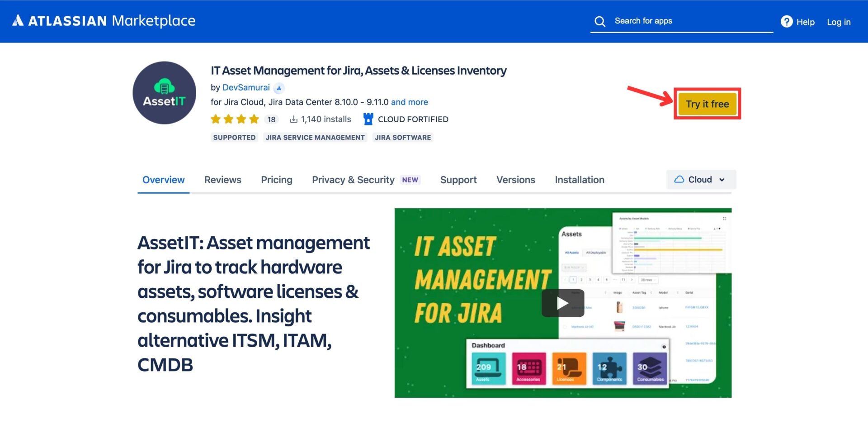Click the app title heading text

pos(359,71)
